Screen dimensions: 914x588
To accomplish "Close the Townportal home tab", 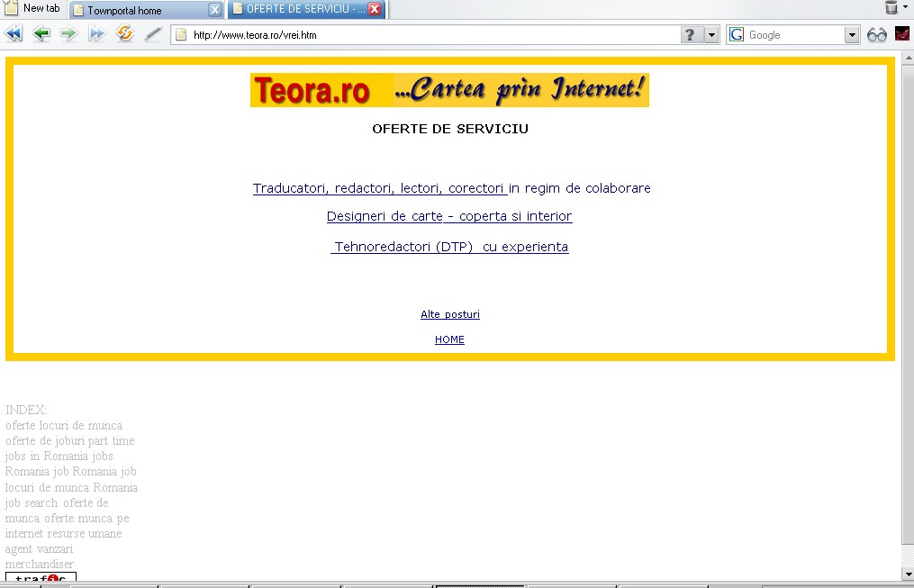I will pyautogui.click(x=214, y=10).
